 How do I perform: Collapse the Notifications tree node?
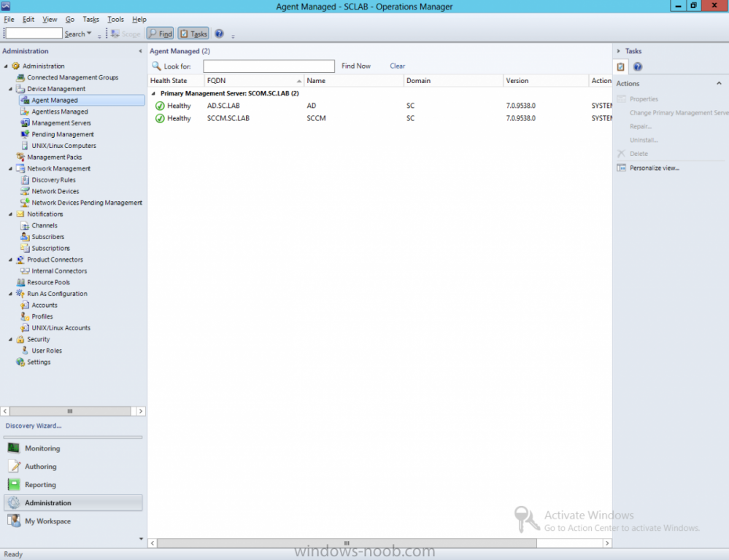(x=11, y=214)
